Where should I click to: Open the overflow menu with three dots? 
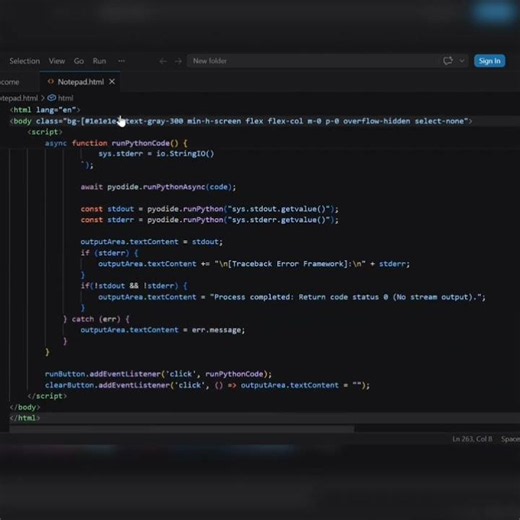click(122, 61)
